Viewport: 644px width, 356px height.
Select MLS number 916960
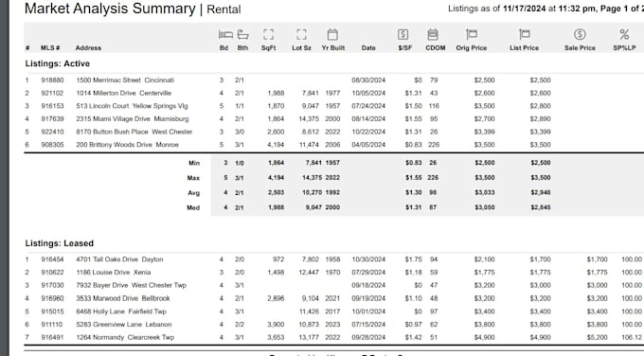(x=53, y=298)
